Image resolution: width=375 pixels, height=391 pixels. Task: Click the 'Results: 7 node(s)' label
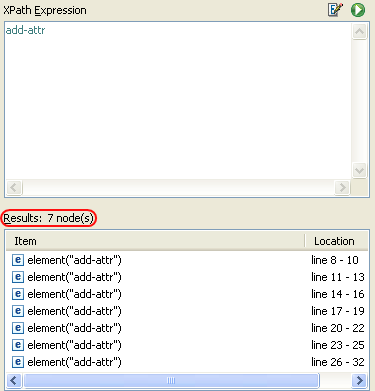(49, 218)
